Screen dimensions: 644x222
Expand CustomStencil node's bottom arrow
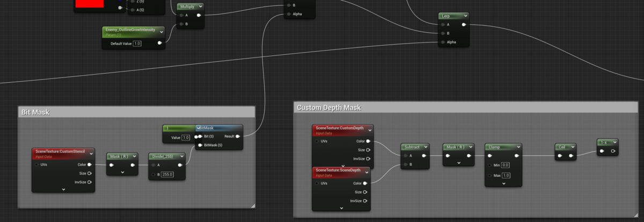[x=63, y=189]
